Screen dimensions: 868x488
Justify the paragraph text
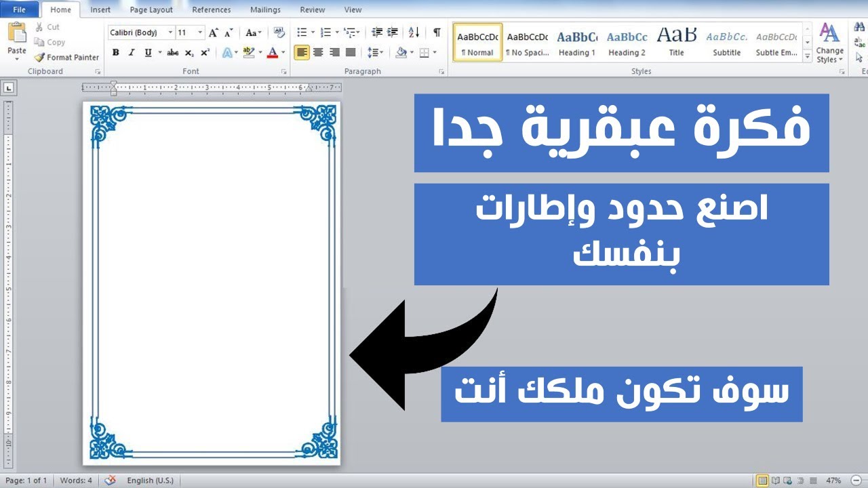(x=351, y=52)
